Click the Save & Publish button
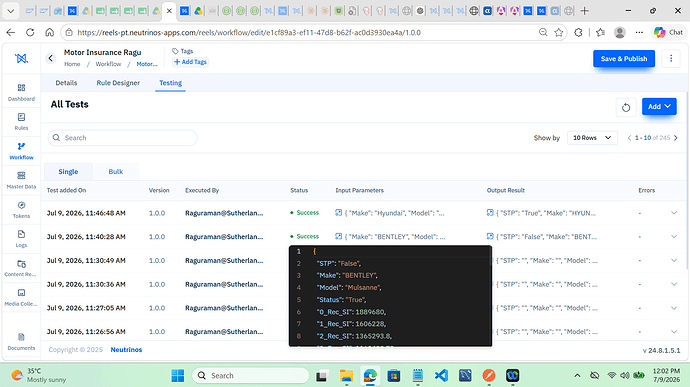The image size is (690, 387). click(x=624, y=59)
